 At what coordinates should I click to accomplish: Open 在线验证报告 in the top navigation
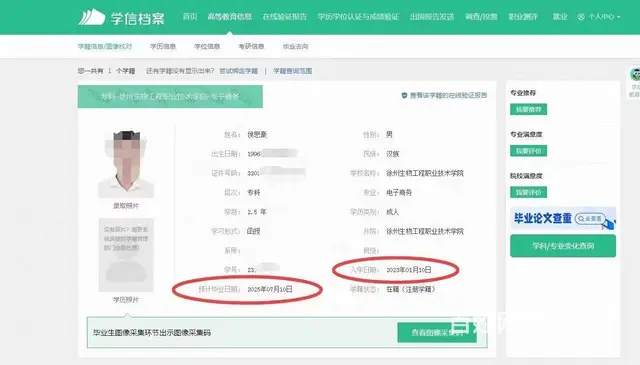(x=284, y=17)
